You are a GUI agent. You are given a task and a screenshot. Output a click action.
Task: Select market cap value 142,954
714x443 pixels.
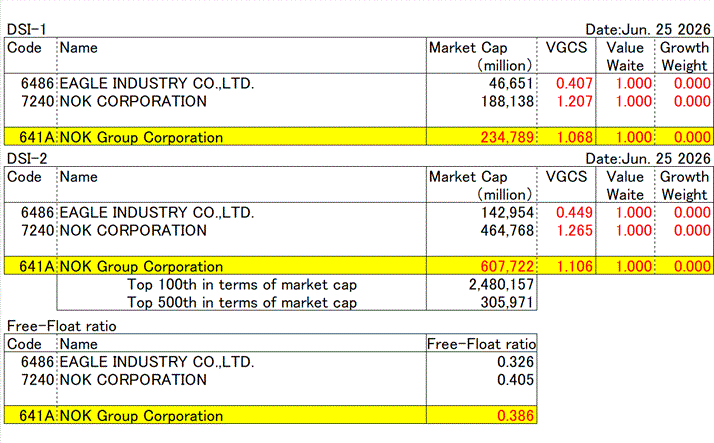point(507,213)
